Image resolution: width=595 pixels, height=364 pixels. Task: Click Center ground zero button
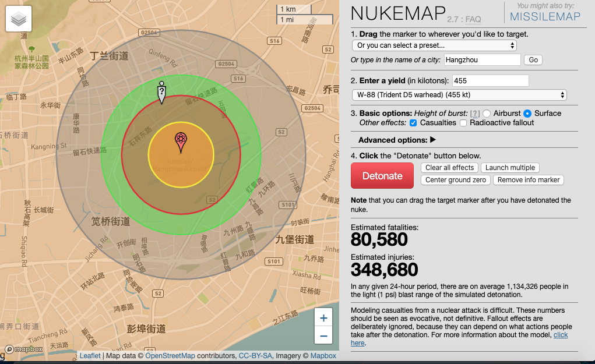point(455,180)
